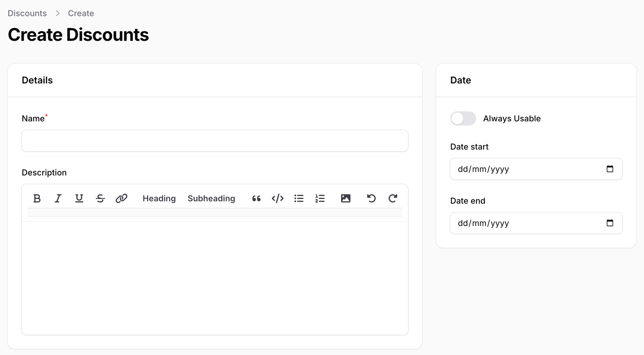
Task: Select the Create breadcrumb item
Action: [x=81, y=13]
